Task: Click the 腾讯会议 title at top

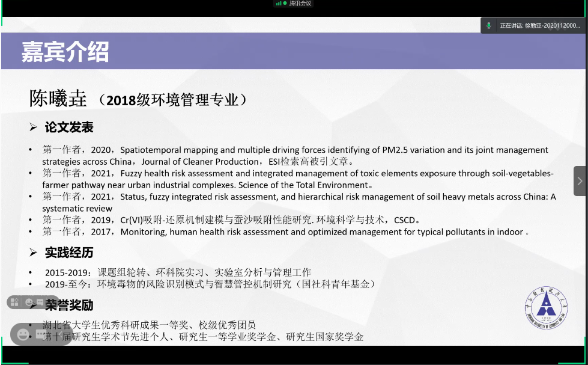Action: 300,4
